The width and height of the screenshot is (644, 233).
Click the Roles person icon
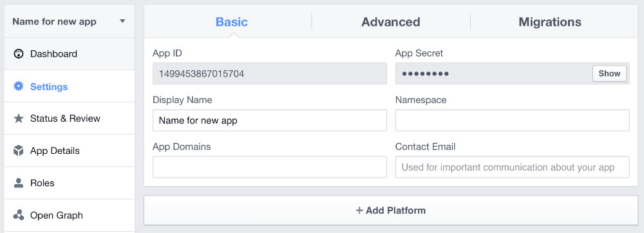(19, 183)
